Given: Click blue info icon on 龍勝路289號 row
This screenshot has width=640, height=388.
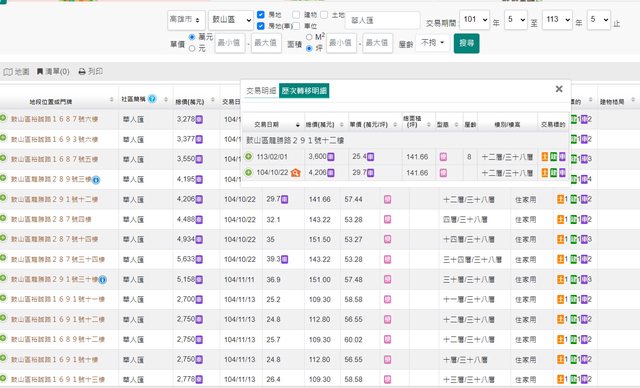Looking at the screenshot, I should coord(96,180).
